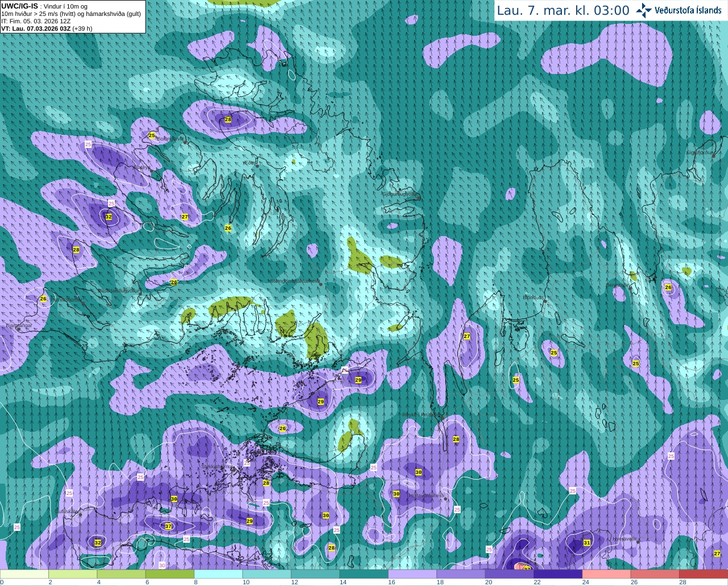Click the 'IT: Fim. 05. 03. 2026 12Z' line
The width and height of the screenshot is (728, 586).
(36, 21)
